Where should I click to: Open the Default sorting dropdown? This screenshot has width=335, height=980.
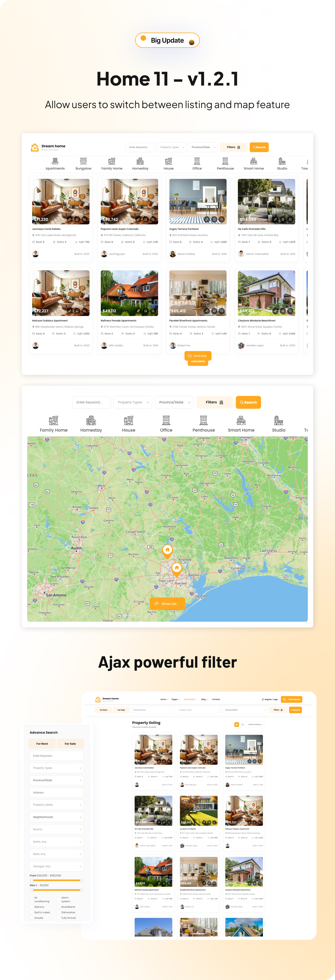coord(256,724)
